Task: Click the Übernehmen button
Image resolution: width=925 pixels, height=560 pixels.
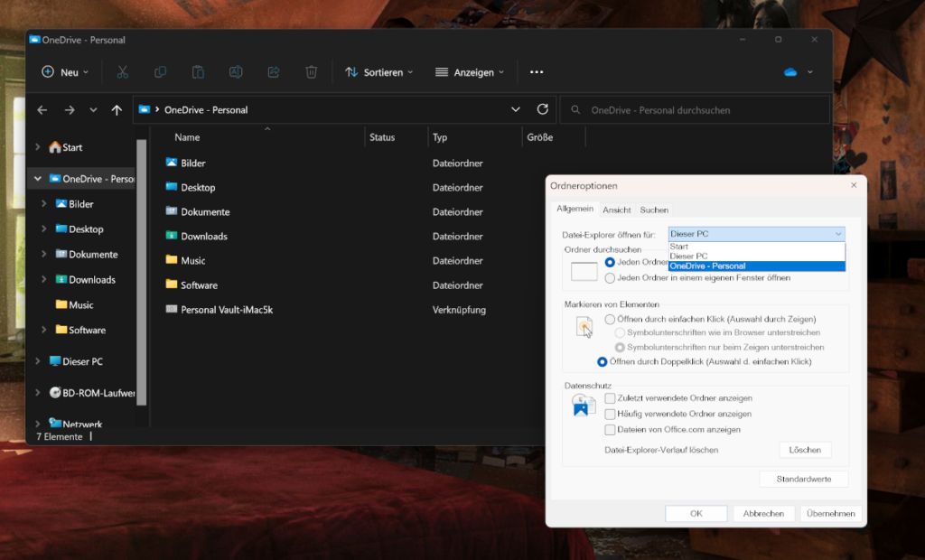Action: (831, 513)
